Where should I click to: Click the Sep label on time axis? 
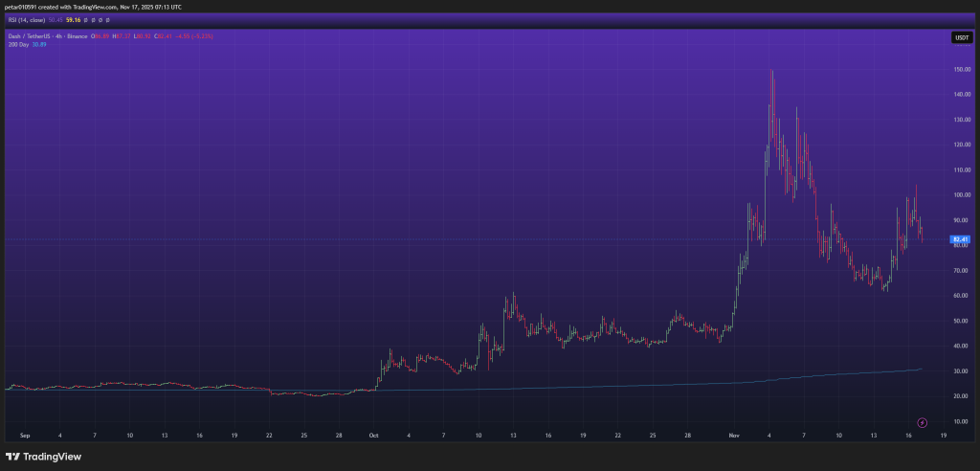(x=23, y=435)
